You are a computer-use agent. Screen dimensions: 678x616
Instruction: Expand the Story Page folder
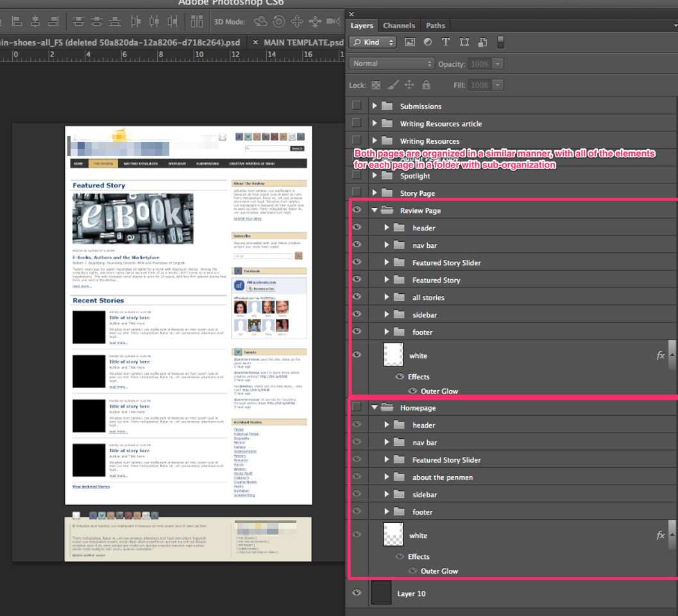(375, 193)
